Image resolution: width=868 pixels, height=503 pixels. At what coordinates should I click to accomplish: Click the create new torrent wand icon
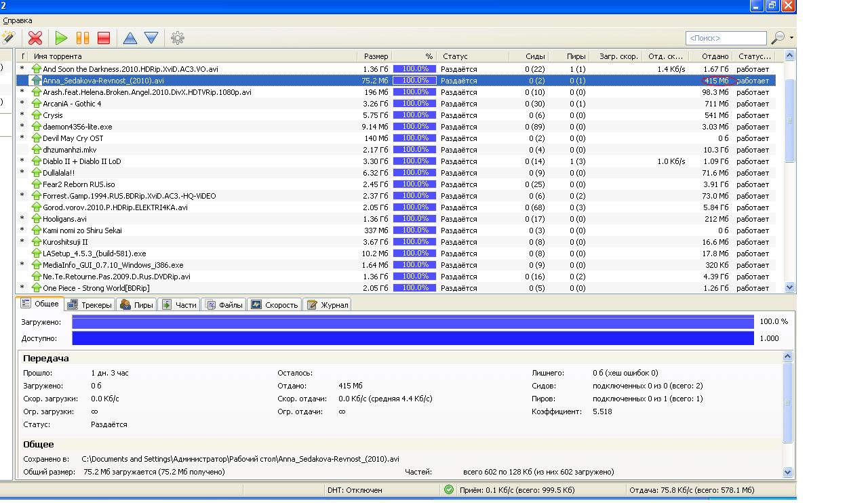[x=8, y=38]
